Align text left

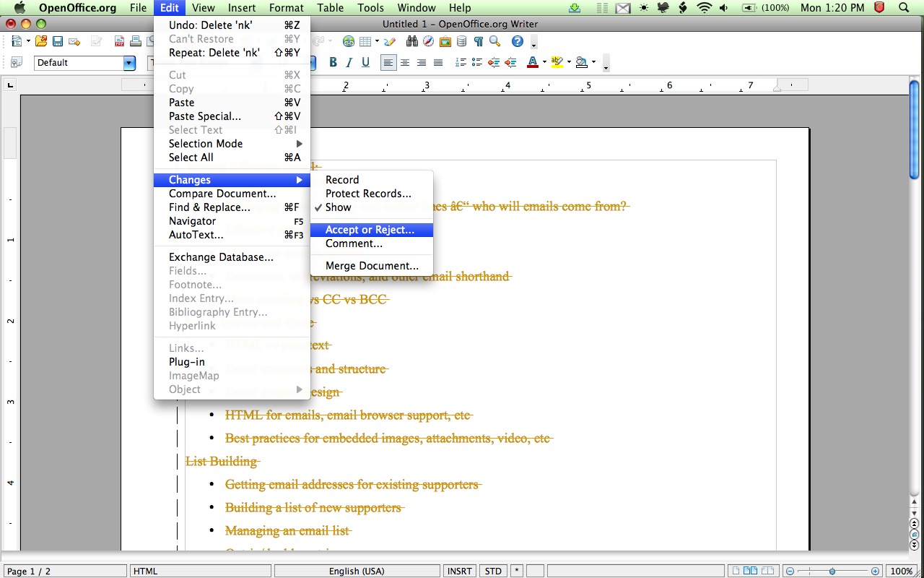tap(388, 63)
